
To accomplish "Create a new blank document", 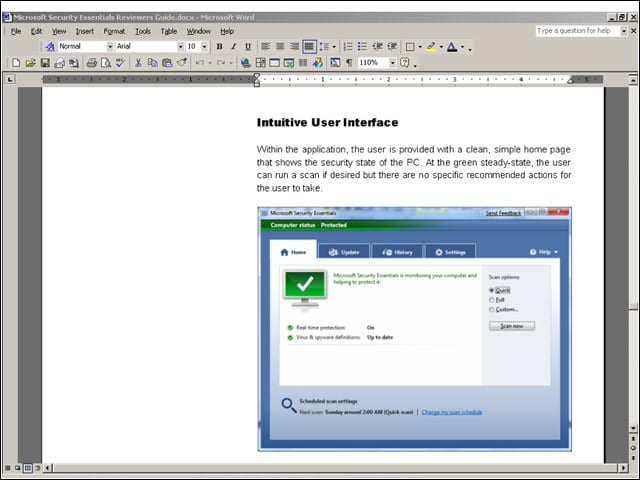I will (x=16, y=62).
